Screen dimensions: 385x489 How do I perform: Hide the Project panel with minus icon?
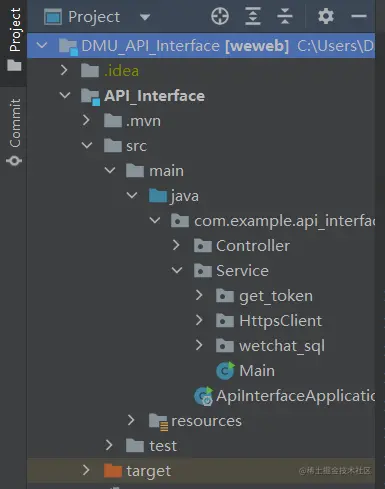coord(359,16)
